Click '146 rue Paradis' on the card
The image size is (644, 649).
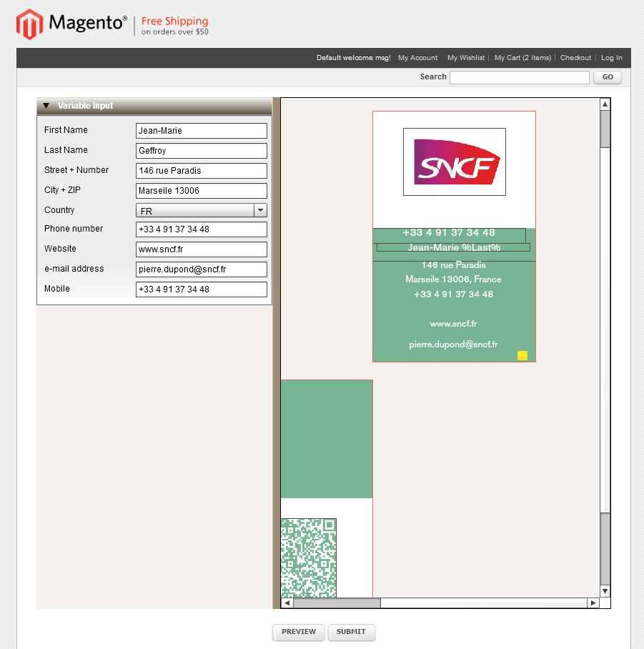click(x=454, y=265)
